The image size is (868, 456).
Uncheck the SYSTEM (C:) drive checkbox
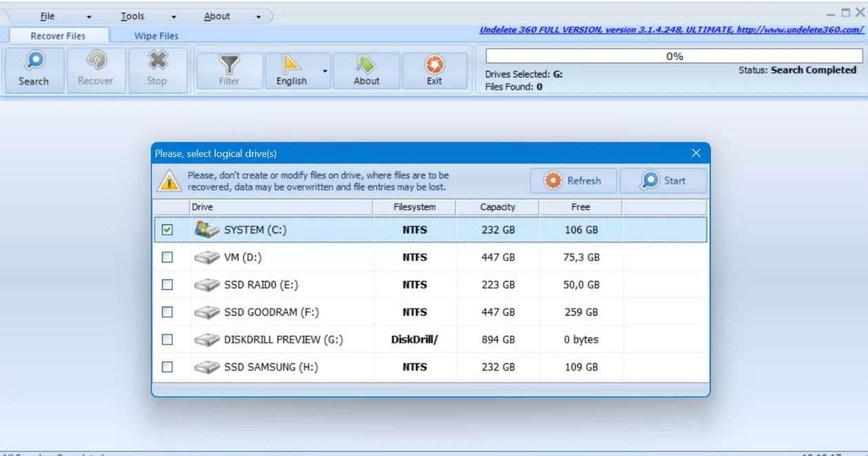click(167, 230)
